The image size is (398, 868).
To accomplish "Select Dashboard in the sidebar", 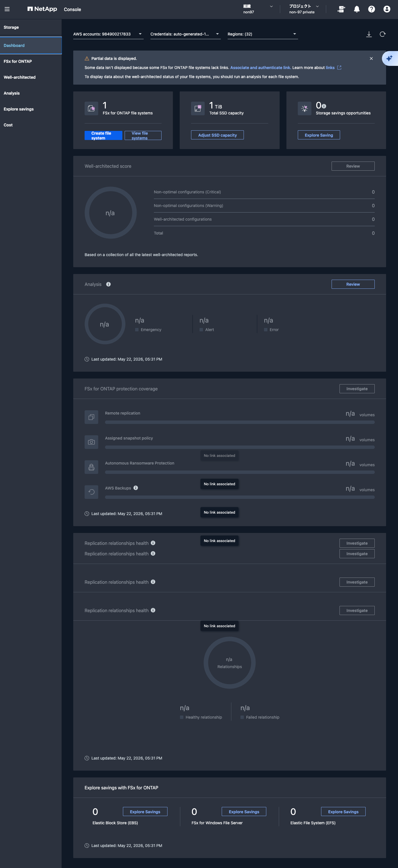I will tap(31, 45).
